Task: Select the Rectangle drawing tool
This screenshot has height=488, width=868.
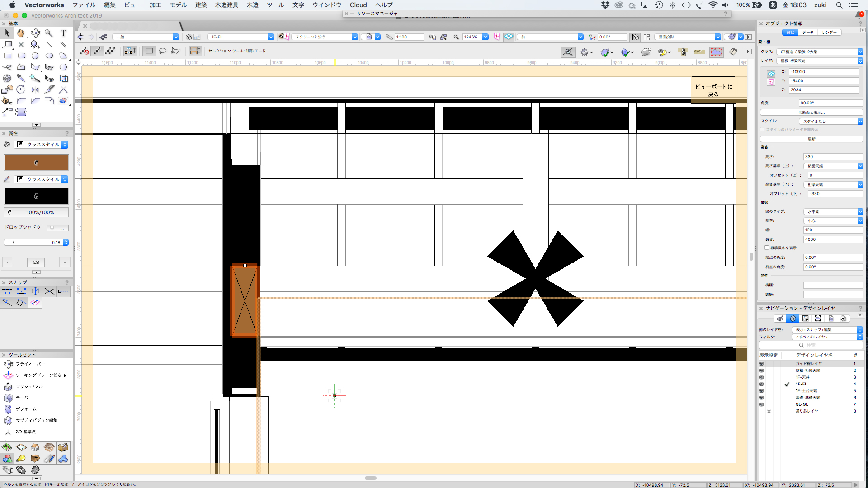Action: point(8,56)
